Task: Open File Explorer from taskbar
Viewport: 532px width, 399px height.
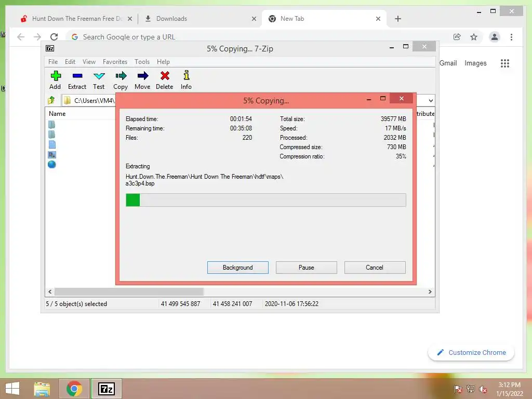Action: click(x=42, y=389)
